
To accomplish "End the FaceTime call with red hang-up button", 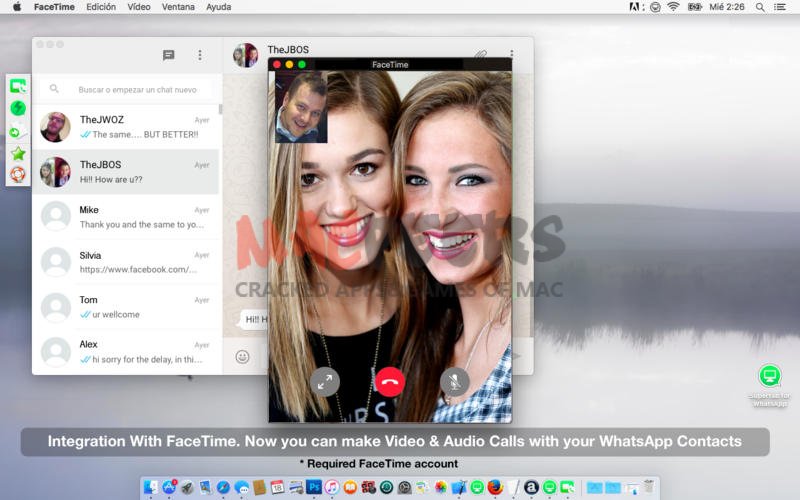I will [x=389, y=381].
